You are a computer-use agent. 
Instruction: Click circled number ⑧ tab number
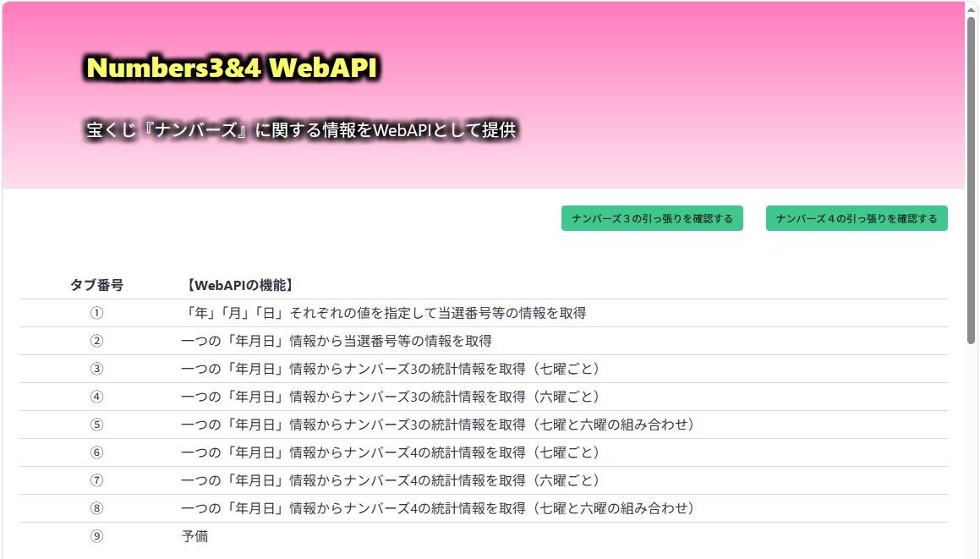tap(96, 508)
